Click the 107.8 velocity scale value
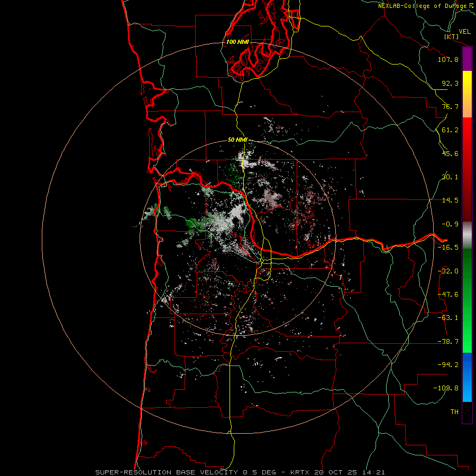This screenshot has width=476, height=476. pos(448,59)
